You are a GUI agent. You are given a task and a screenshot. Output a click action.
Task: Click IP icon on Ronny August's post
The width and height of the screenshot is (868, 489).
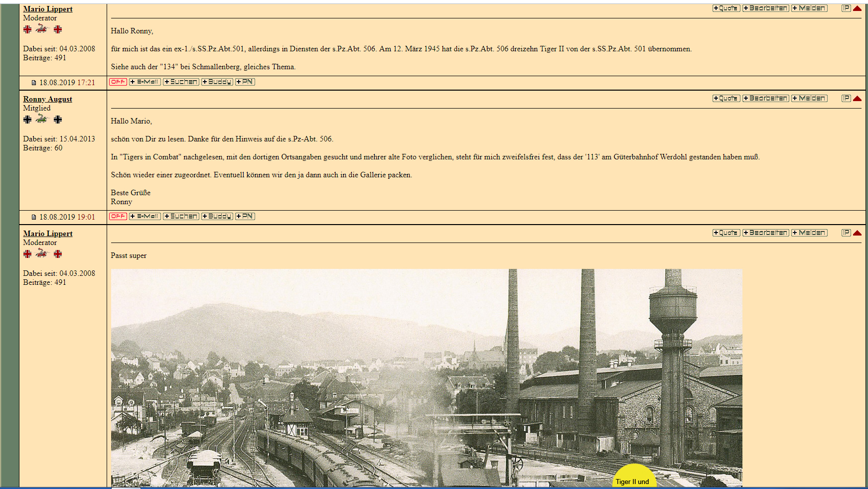(x=846, y=99)
